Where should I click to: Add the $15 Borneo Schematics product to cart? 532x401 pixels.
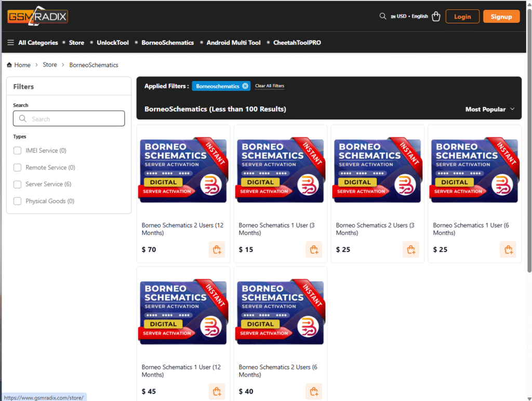[314, 249]
